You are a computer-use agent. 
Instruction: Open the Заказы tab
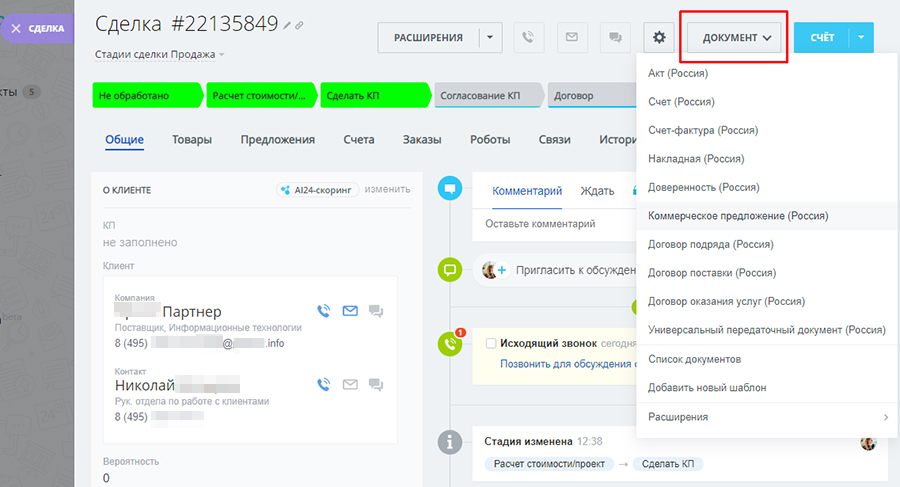[x=422, y=140]
